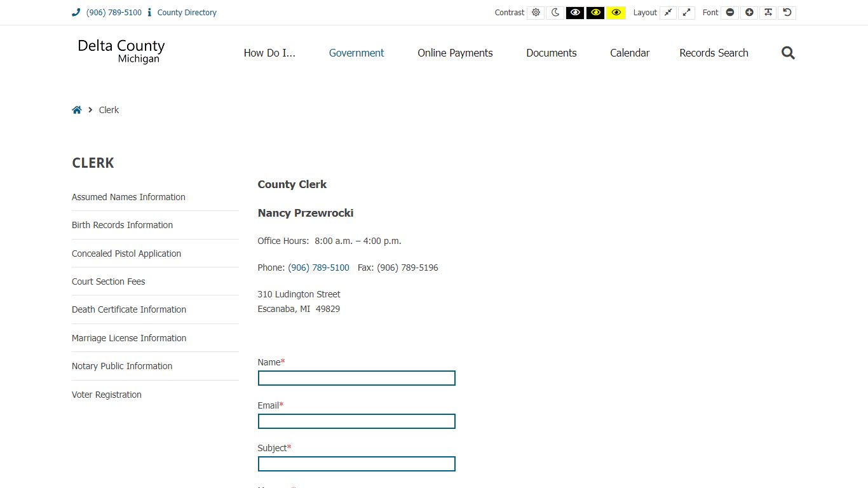868x488 pixels.
Task: Select the Records Search menu item
Action: [714, 53]
